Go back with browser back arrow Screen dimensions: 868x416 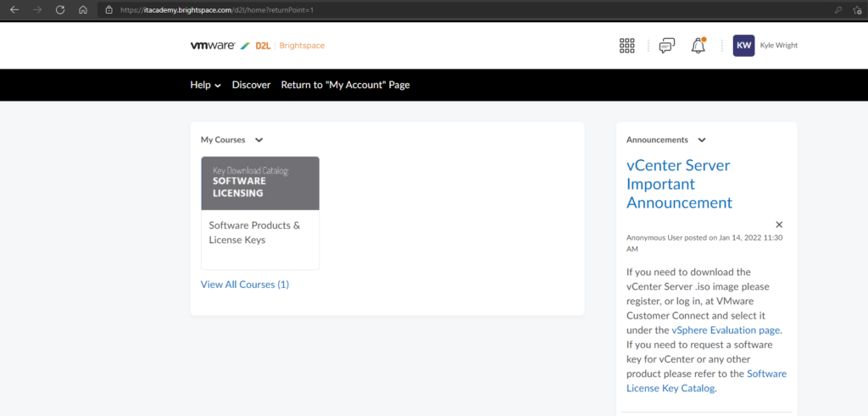[x=14, y=9]
